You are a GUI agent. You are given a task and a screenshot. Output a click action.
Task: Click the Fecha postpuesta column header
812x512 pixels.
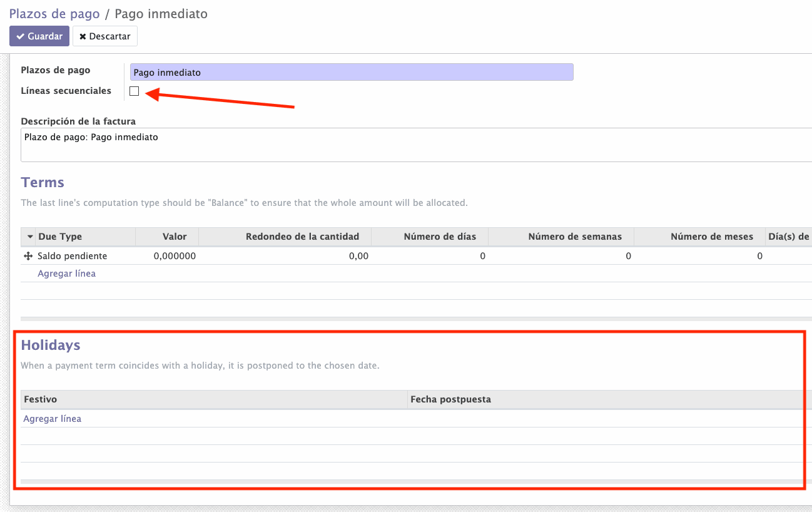coord(450,399)
